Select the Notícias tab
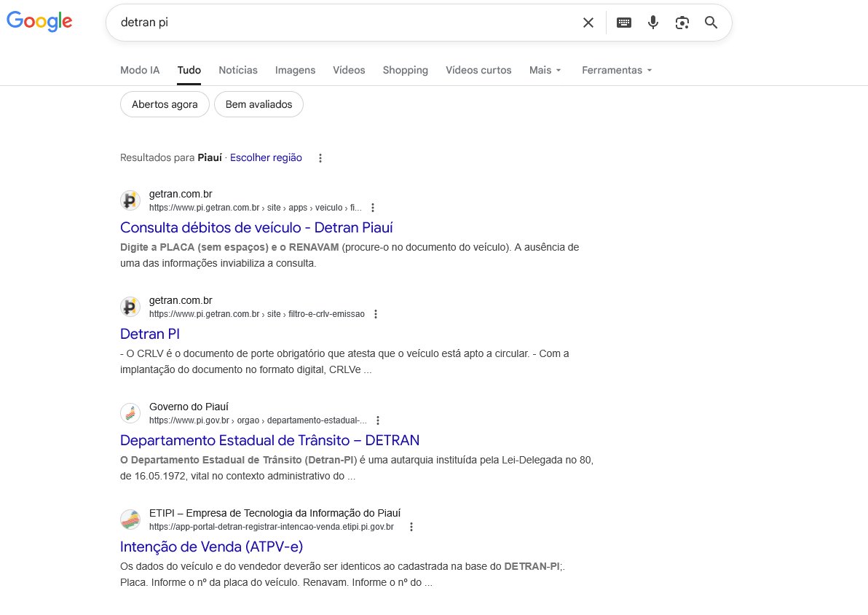The height and width of the screenshot is (615, 868). coord(238,70)
